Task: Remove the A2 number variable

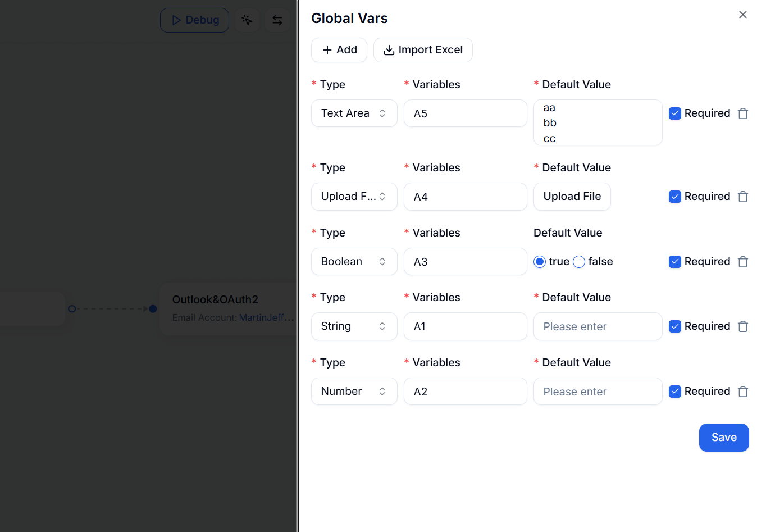Action: [x=742, y=392]
